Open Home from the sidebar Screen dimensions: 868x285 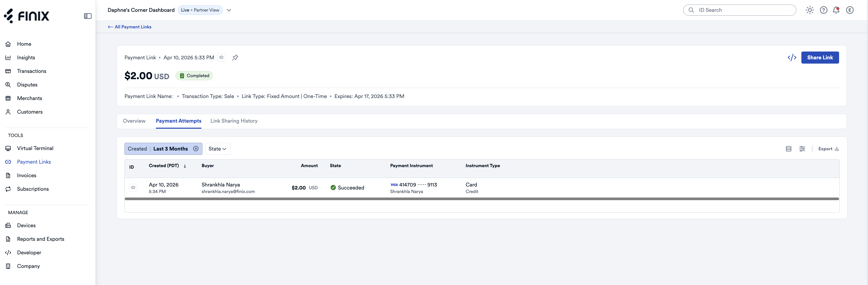24,44
